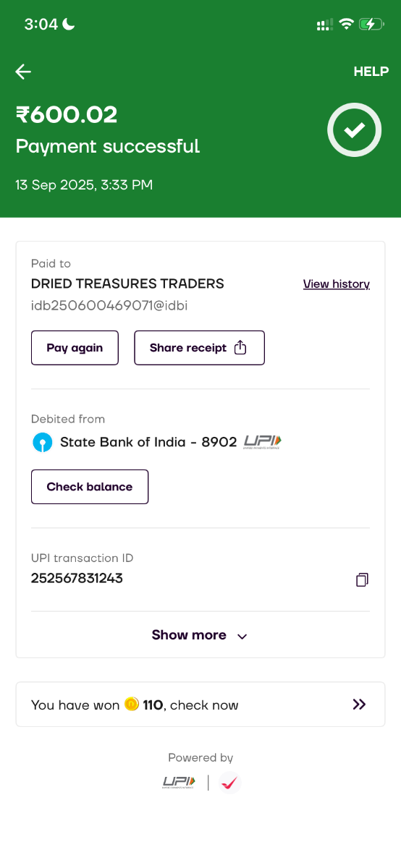Tap the Wi-Fi icon in status bar
Viewport: 401px width, 868px height.
[x=346, y=24]
